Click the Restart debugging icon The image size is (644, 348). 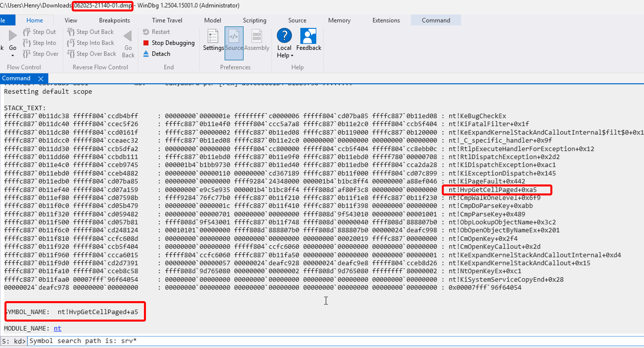pyautogui.click(x=146, y=32)
